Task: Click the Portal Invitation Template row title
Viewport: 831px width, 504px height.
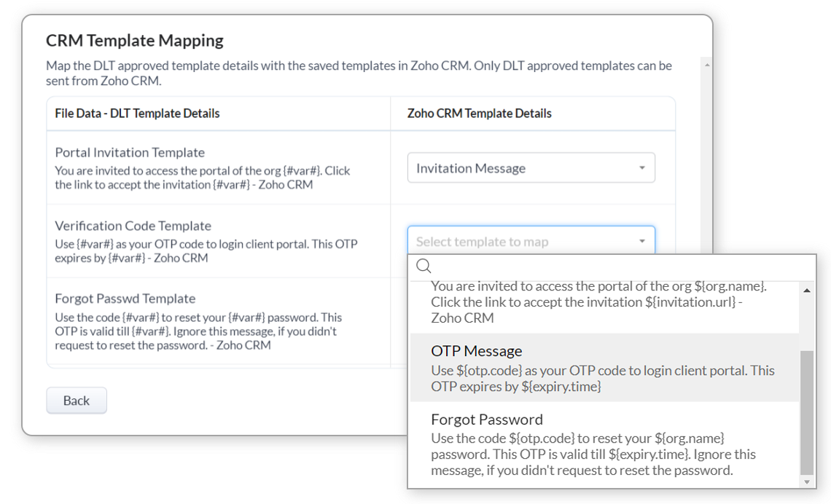Action: pos(130,152)
